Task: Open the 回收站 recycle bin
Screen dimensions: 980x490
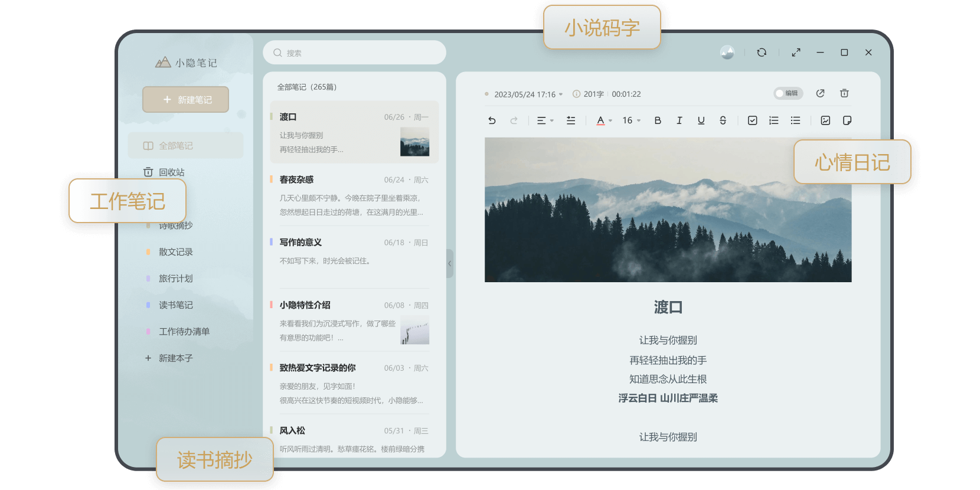Action: (171, 172)
